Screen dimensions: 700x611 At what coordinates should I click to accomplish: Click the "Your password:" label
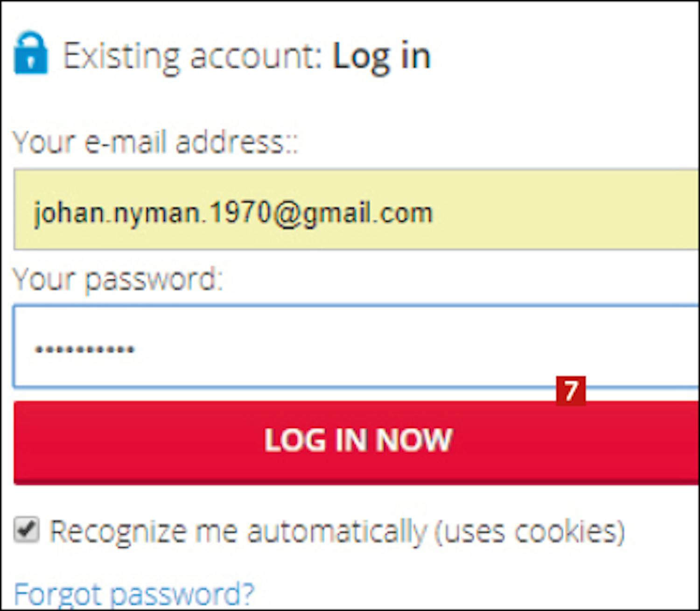pos(118,279)
